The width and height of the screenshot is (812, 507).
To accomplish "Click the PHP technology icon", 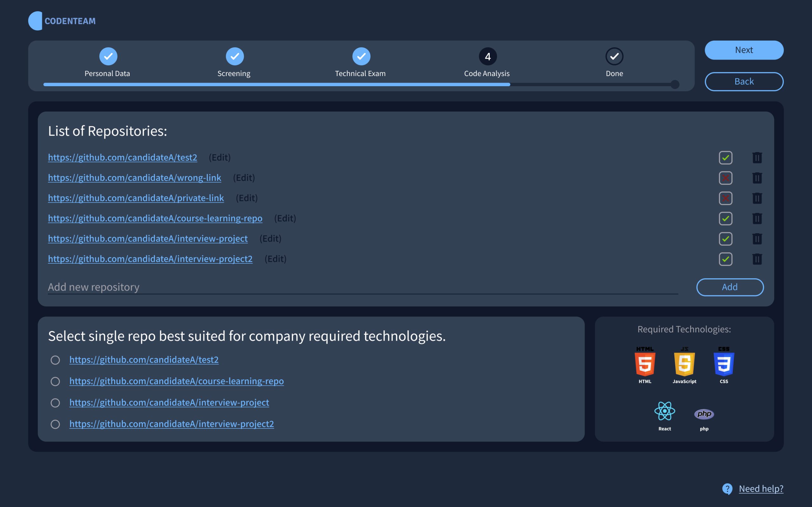I will [704, 414].
